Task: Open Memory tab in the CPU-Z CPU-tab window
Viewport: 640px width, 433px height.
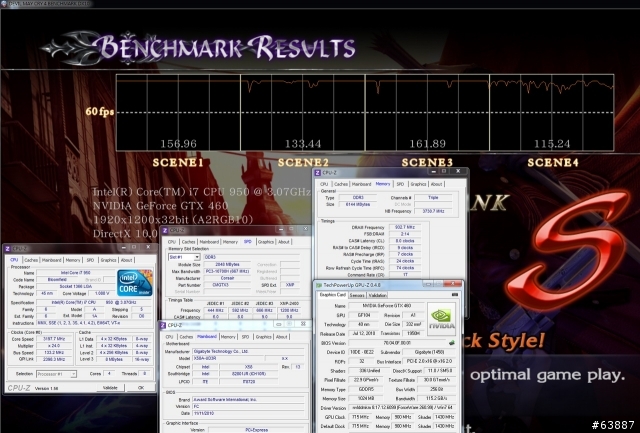Action: [x=73, y=260]
